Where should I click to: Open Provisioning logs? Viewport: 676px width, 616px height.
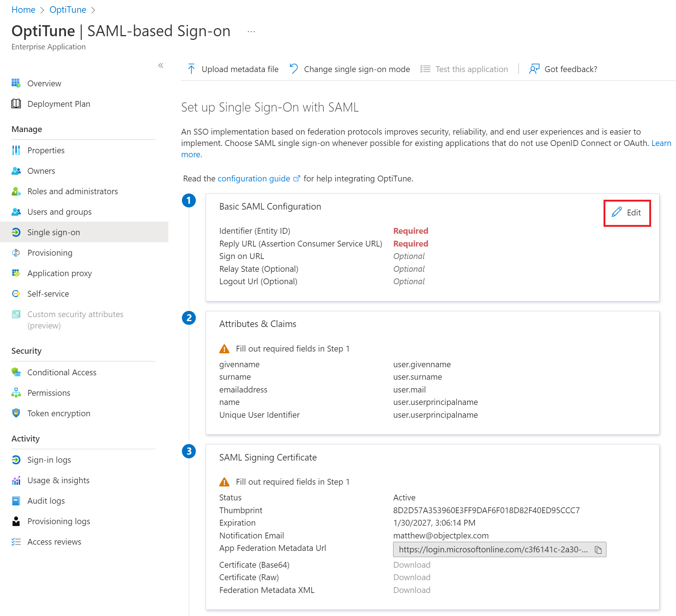tap(59, 521)
